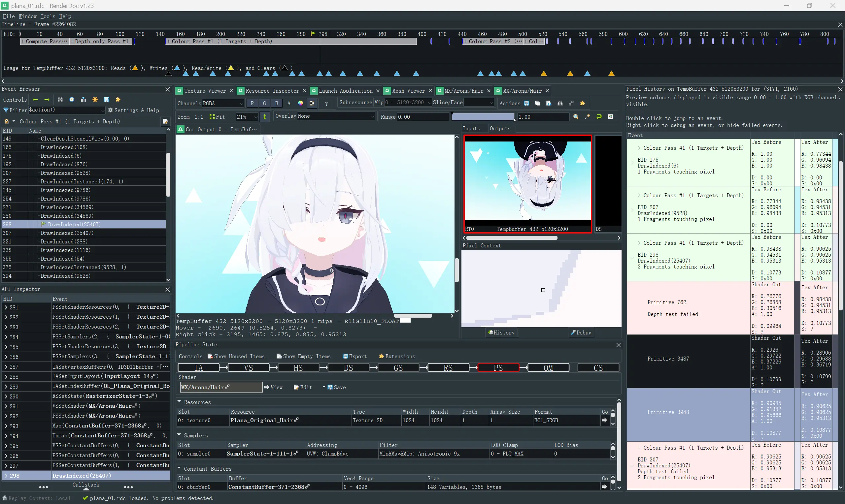
Task: Click the bar-chart icon in Event Browser Controls
Action: click(83, 100)
